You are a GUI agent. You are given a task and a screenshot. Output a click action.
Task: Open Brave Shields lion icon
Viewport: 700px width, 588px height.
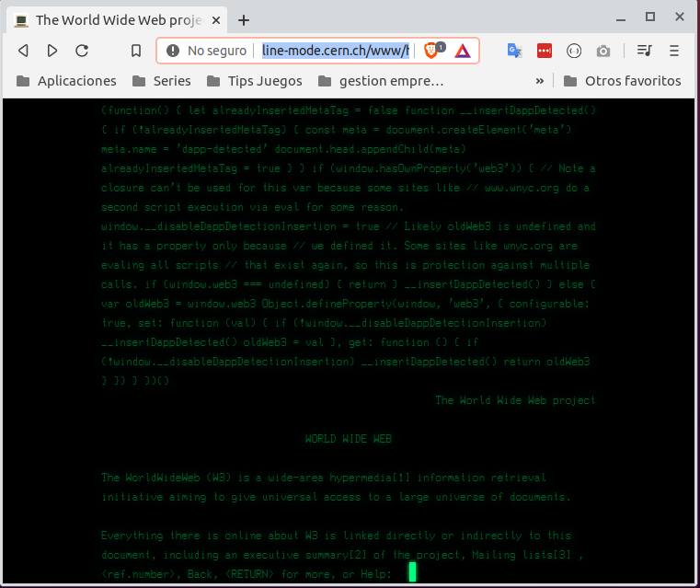pyautogui.click(x=431, y=51)
